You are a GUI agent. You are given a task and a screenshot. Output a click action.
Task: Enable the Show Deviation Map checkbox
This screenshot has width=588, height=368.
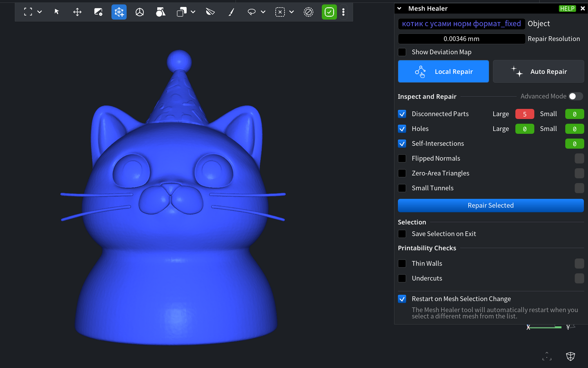click(402, 52)
